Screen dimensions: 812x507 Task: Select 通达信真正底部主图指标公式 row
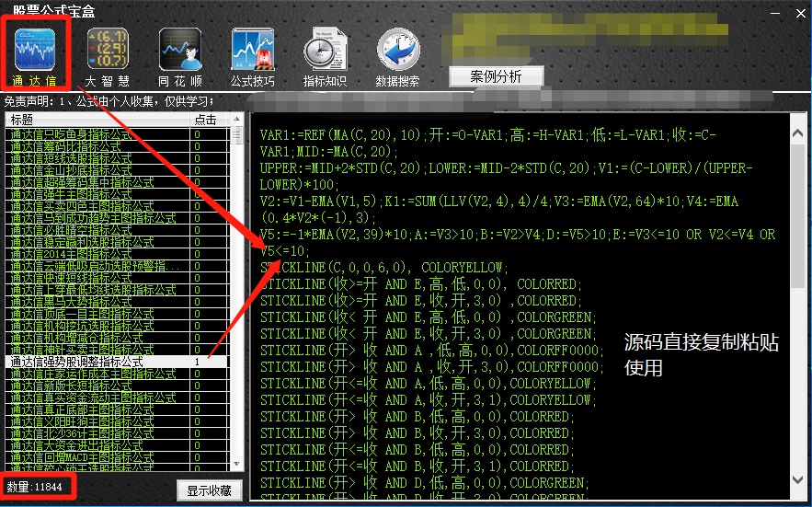[x=118, y=409]
